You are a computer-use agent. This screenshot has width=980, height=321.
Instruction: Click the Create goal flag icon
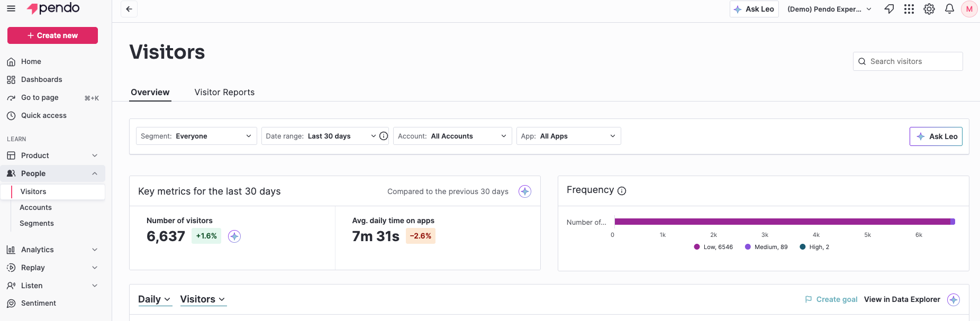(809, 299)
